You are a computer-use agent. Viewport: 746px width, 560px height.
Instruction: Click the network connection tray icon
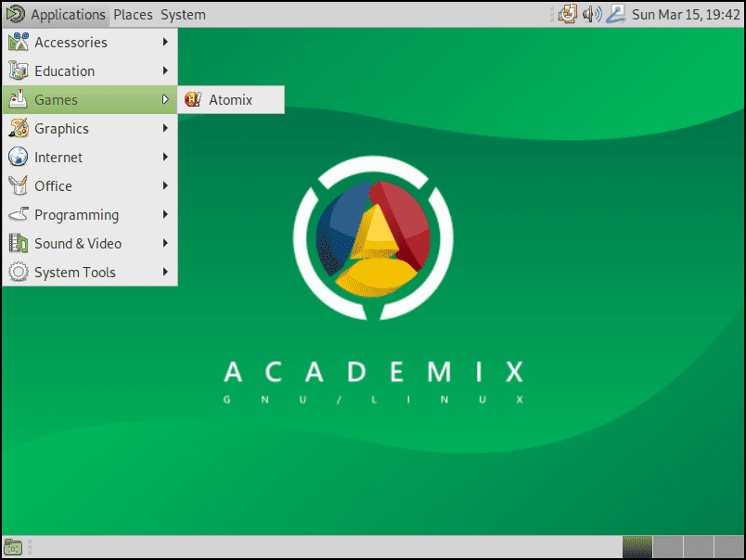(x=616, y=14)
